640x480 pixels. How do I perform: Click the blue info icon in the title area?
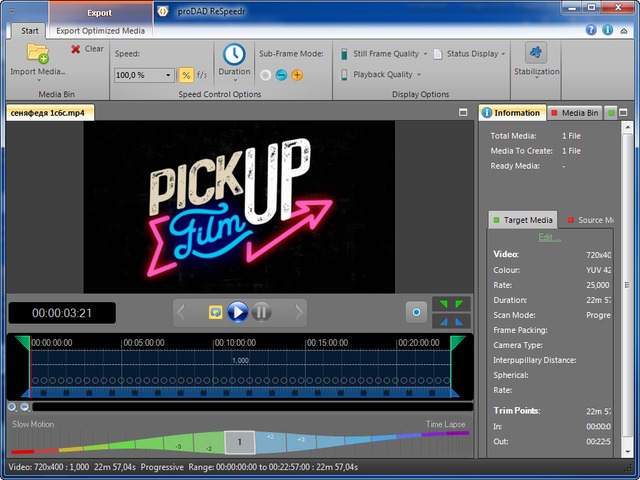pos(607,30)
